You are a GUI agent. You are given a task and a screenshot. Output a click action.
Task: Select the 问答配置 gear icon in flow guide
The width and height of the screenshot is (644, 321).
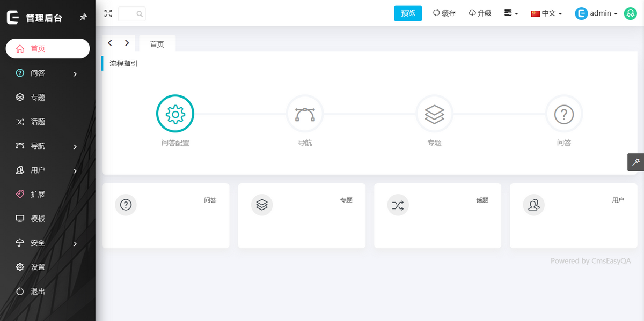point(175,114)
